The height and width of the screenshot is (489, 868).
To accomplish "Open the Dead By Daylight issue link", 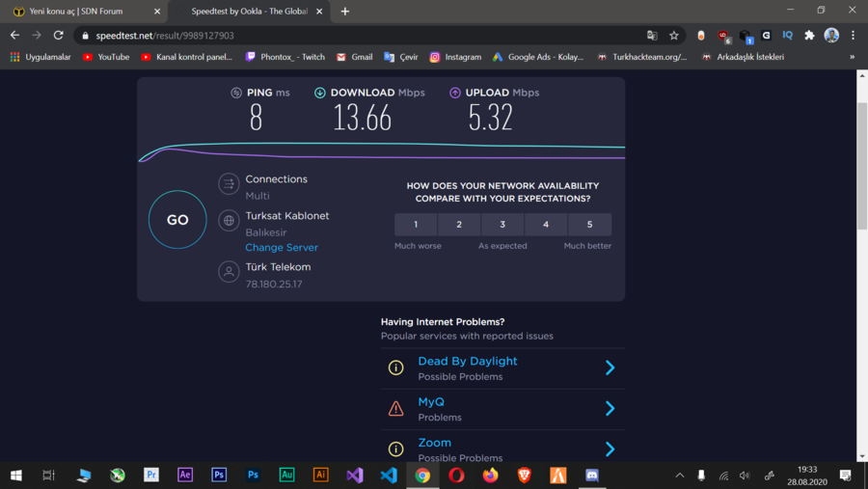I will coord(467,361).
